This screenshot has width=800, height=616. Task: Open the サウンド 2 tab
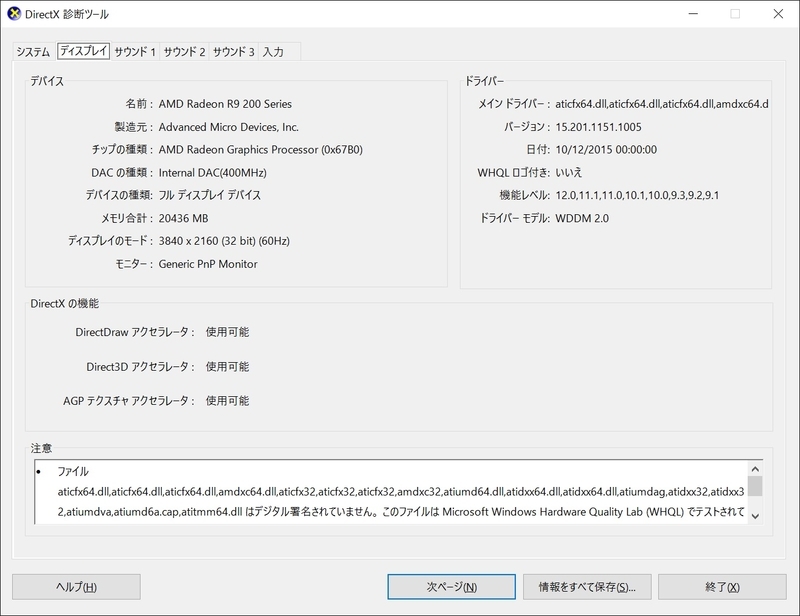point(184,52)
